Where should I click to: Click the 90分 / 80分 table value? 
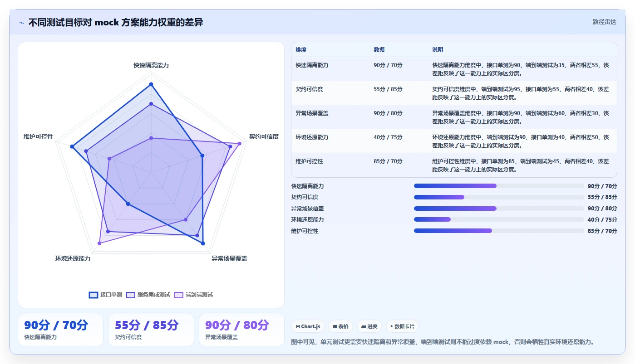388,113
